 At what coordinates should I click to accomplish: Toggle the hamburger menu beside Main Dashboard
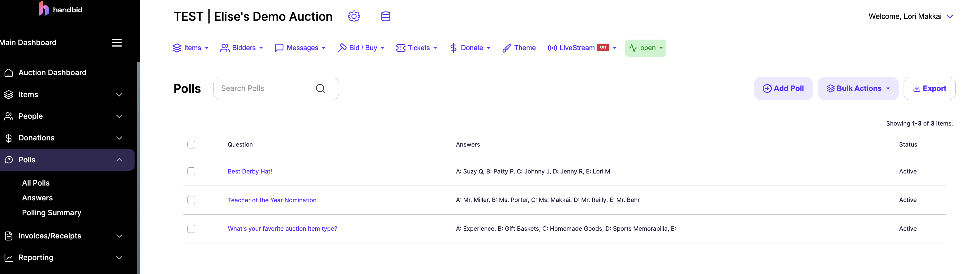point(117,43)
